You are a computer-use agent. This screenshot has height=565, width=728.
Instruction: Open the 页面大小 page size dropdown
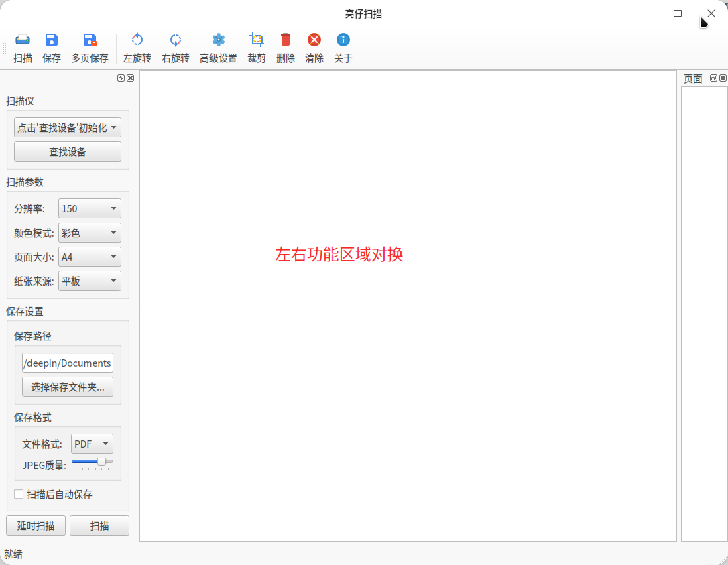tap(90, 257)
